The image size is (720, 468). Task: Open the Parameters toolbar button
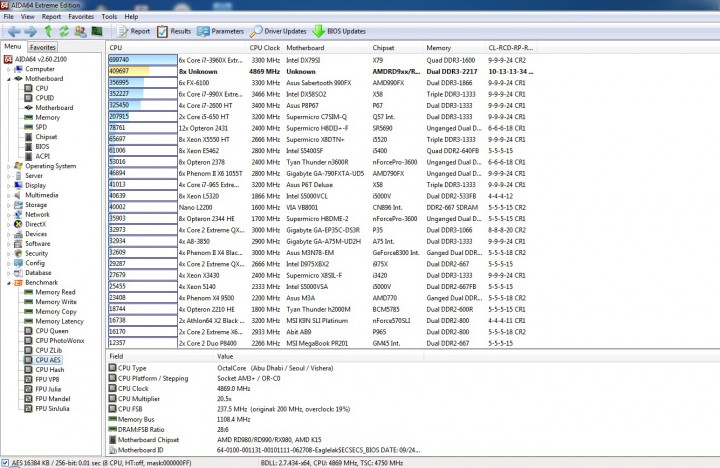pyautogui.click(x=220, y=31)
